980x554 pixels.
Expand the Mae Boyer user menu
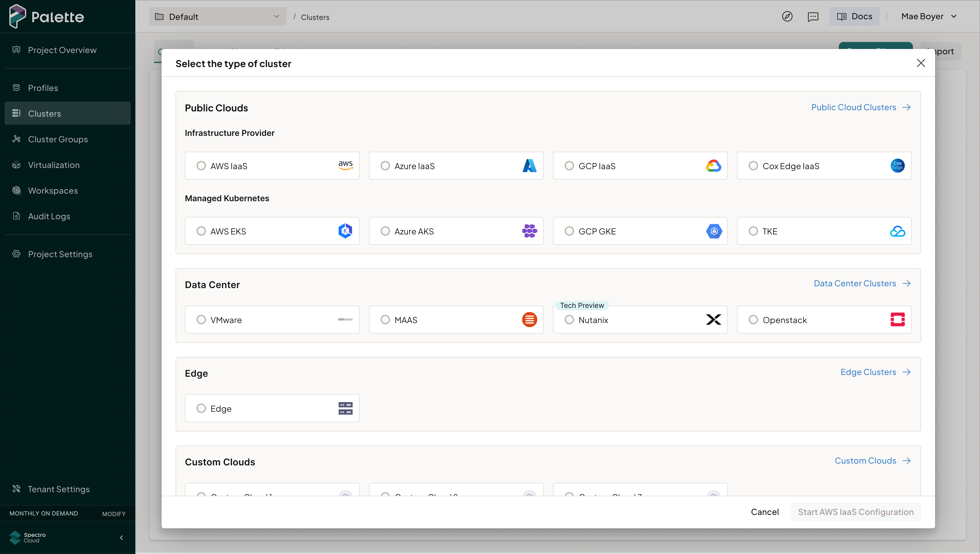click(929, 16)
